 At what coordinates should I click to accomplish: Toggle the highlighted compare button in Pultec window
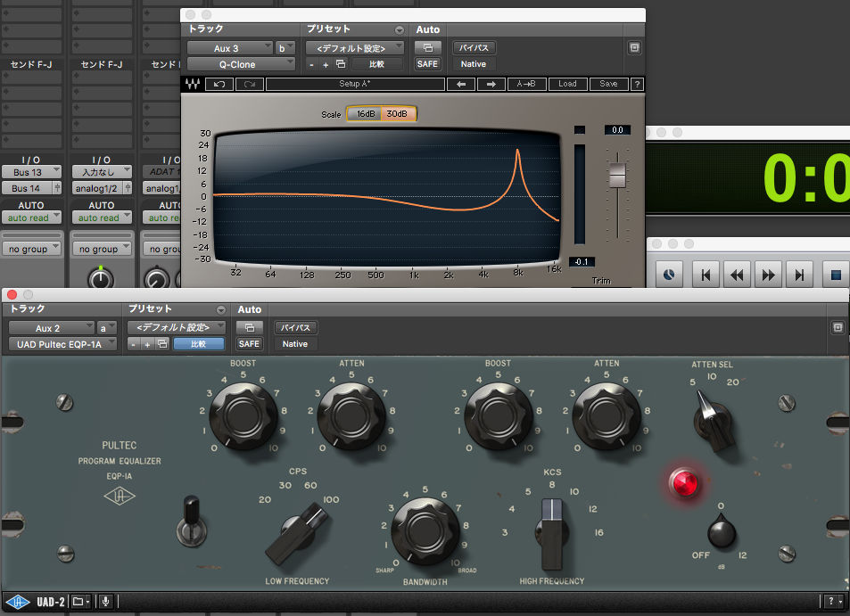click(x=198, y=343)
